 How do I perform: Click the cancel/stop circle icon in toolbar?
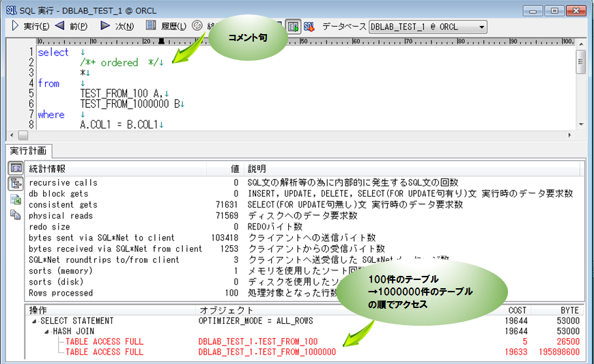click(x=197, y=27)
